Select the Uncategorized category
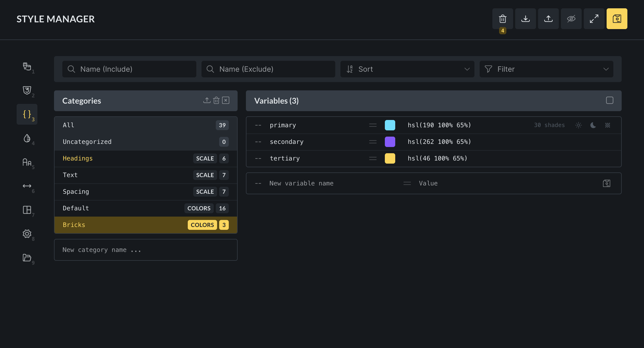 (146, 142)
